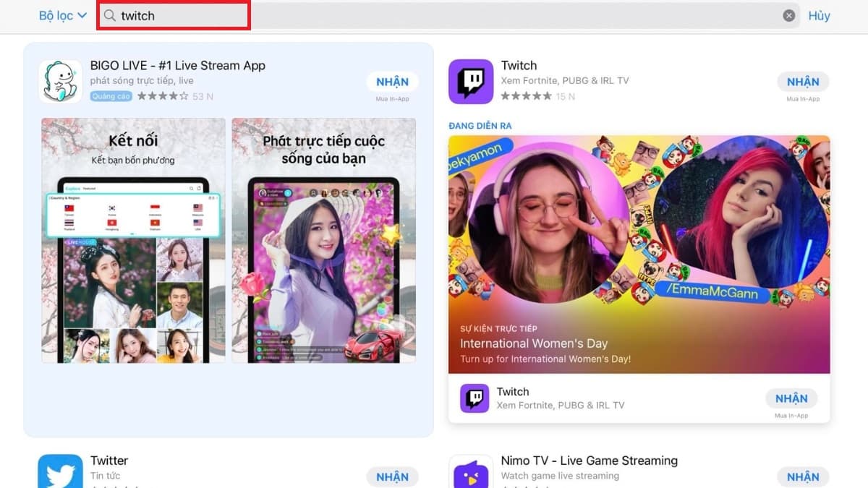Get Twitch with the top NHẬN button
868x488 pixels.
tap(803, 82)
